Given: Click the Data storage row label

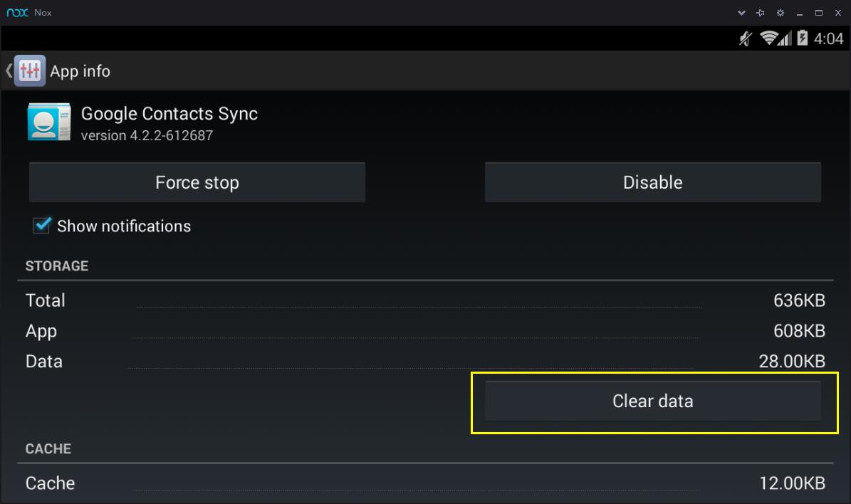Looking at the screenshot, I should [44, 362].
